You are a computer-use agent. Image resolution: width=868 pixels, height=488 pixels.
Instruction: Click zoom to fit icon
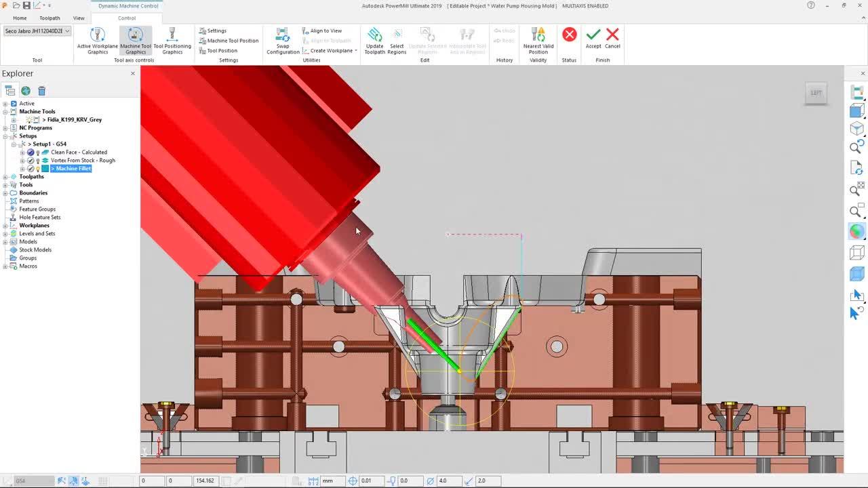click(856, 189)
